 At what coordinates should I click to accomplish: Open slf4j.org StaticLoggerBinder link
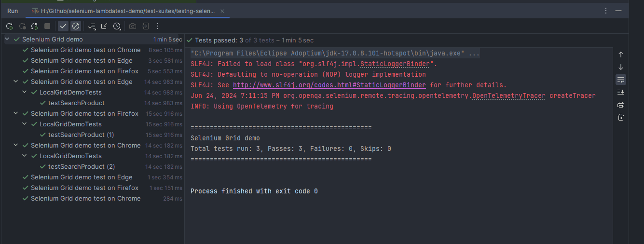[x=329, y=85]
